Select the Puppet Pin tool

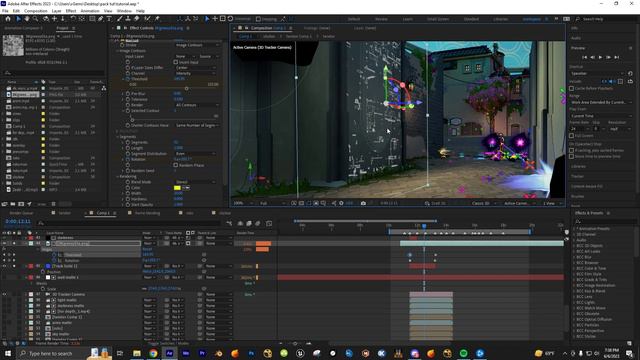pyautogui.click(x=157, y=19)
